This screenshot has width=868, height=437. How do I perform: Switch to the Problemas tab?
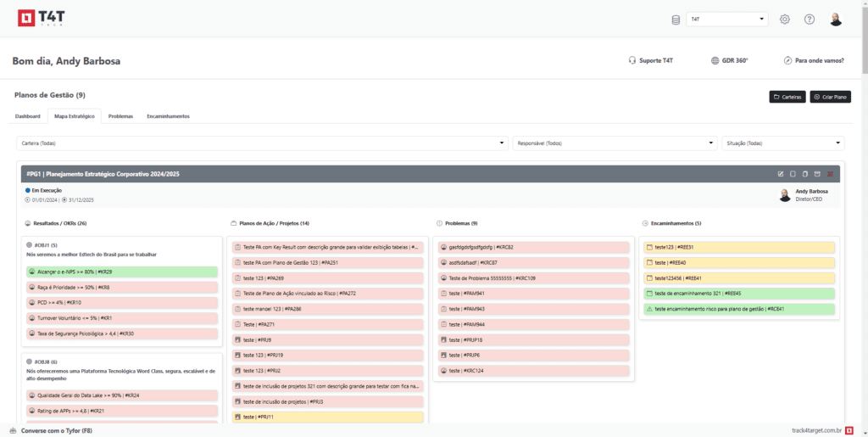(120, 115)
